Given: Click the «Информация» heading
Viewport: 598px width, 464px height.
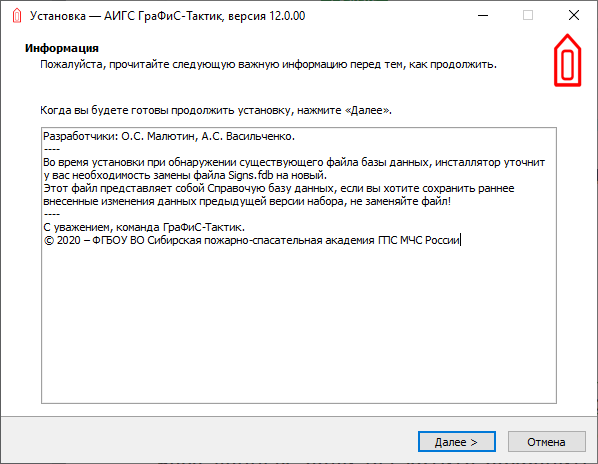Looking at the screenshot, I should pos(62,48).
